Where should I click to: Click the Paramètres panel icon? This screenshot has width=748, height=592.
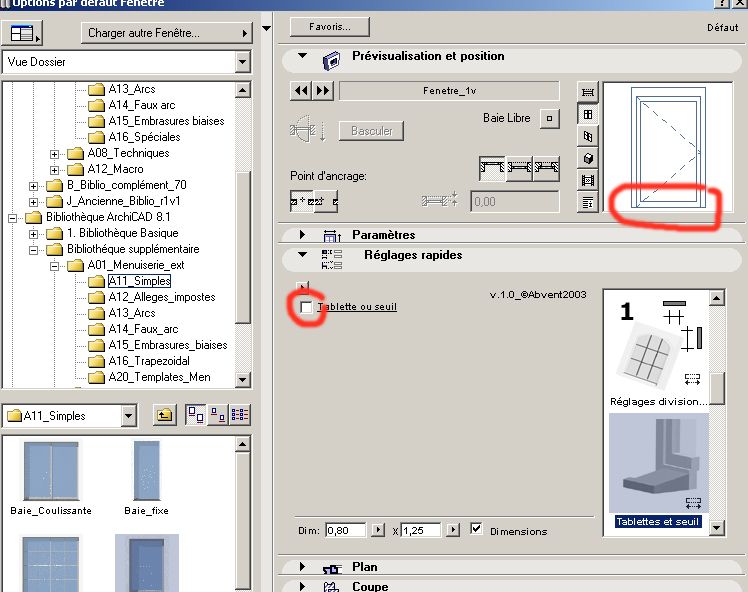(332, 236)
